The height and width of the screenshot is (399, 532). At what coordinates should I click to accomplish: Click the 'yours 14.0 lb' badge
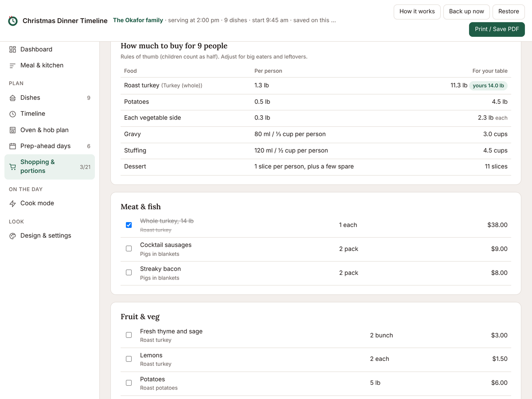(x=488, y=86)
